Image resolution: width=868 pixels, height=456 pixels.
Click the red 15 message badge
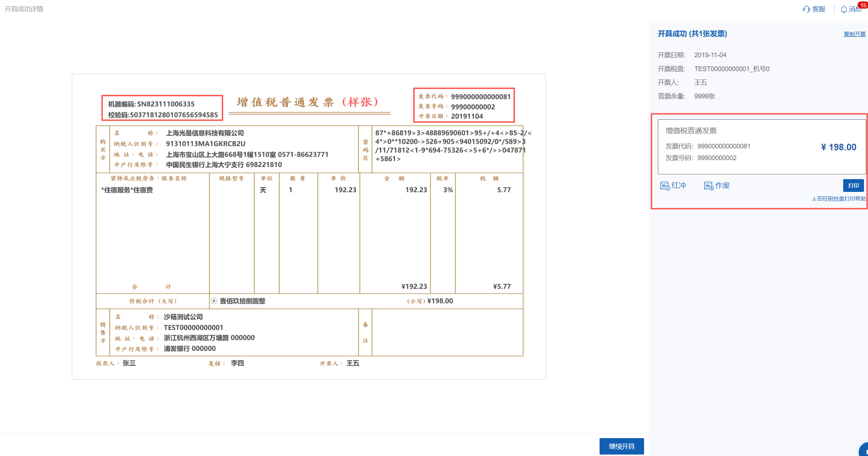point(863,5)
